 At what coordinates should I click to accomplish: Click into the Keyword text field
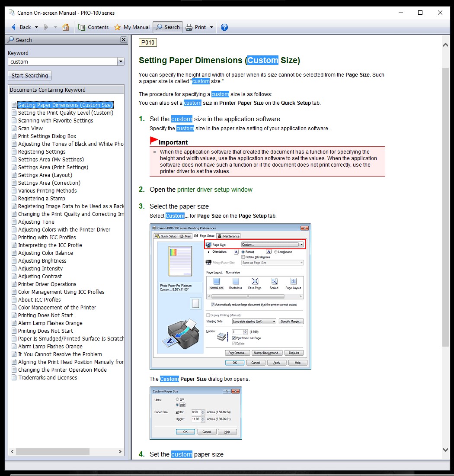(x=62, y=62)
